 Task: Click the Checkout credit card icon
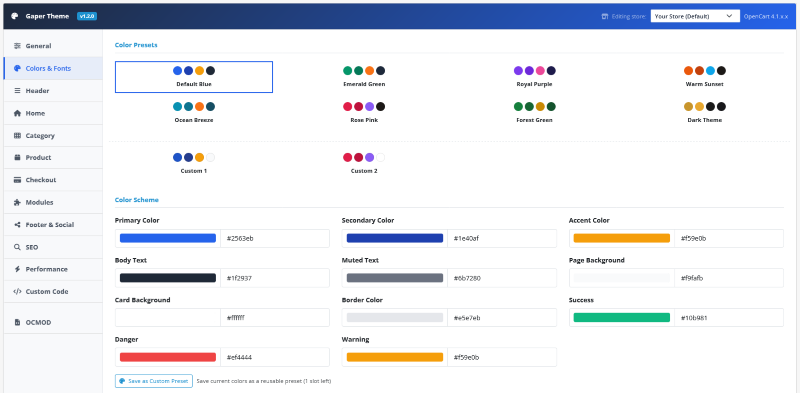[x=17, y=180]
